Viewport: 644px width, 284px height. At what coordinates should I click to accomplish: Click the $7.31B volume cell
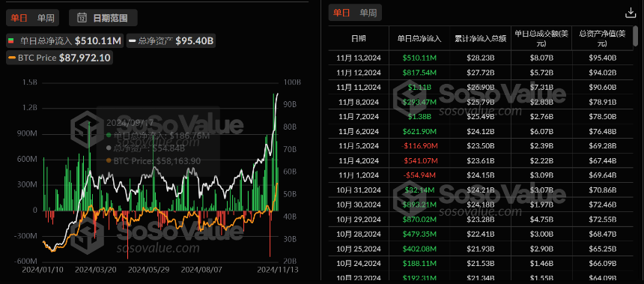(x=541, y=87)
